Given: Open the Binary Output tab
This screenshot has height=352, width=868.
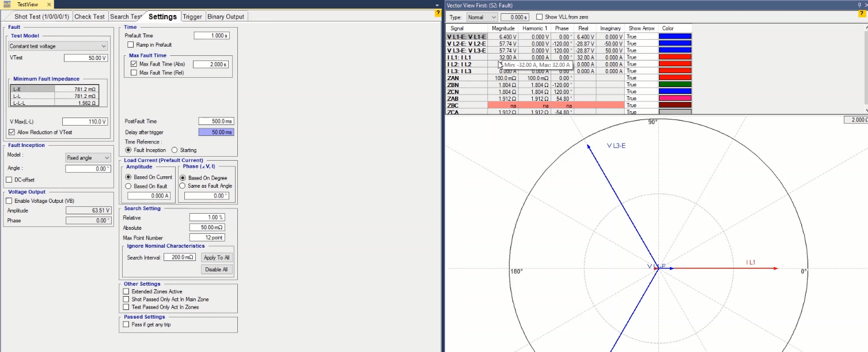Looking at the screenshot, I should click(x=226, y=17).
